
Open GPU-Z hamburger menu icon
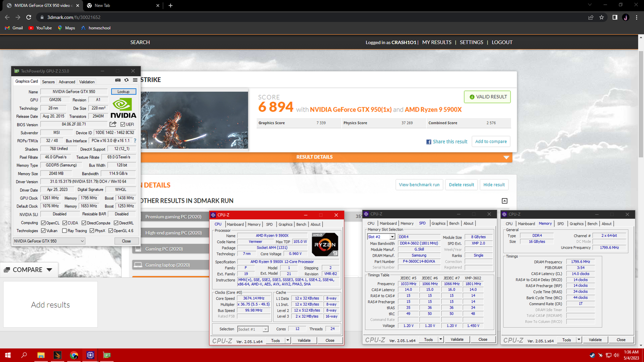tap(135, 80)
